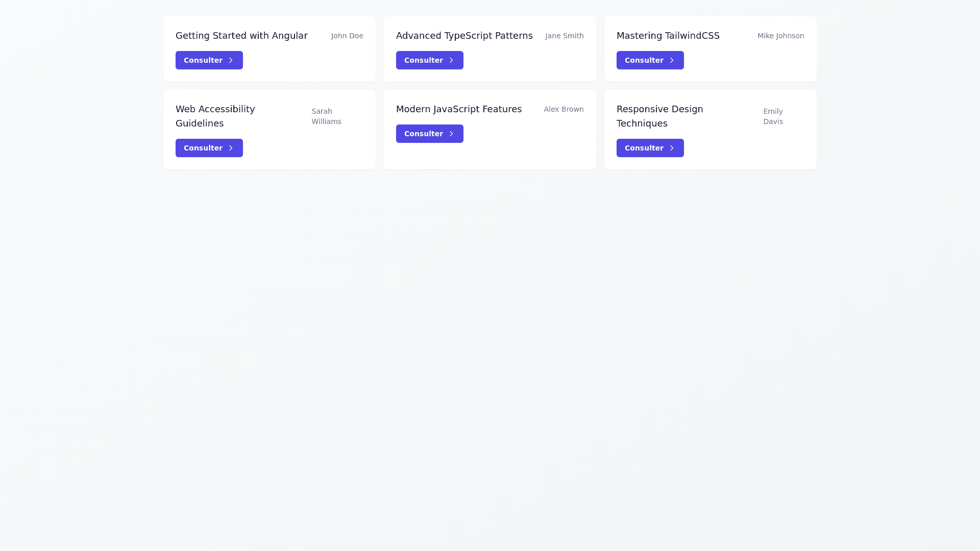Click chevron arrow in Web Accessibility Guidelines button
The width and height of the screenshot is (980, 551).
pos(231,148)
